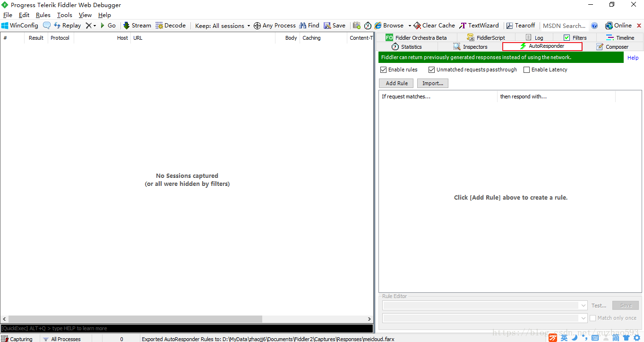Image resolution: width=644 pixels, height=342 pixels.
Task: Check Enable Latency option
Action: click(526, 70)
